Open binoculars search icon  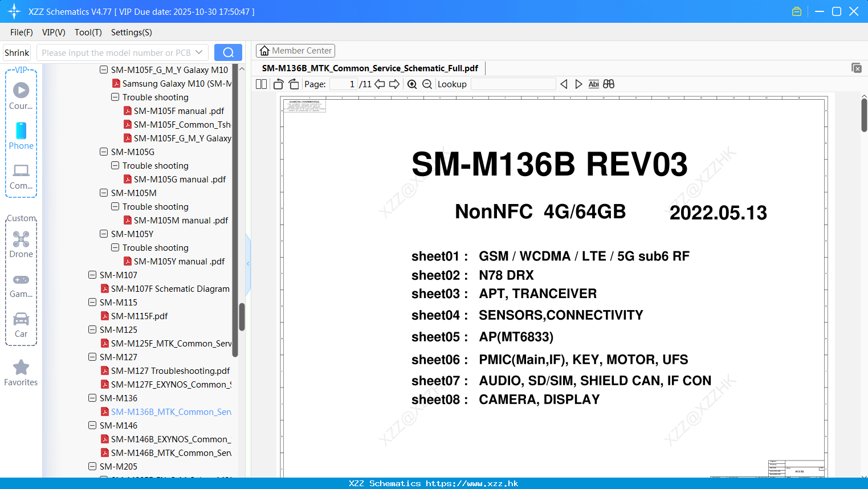(x=609, y=84)
